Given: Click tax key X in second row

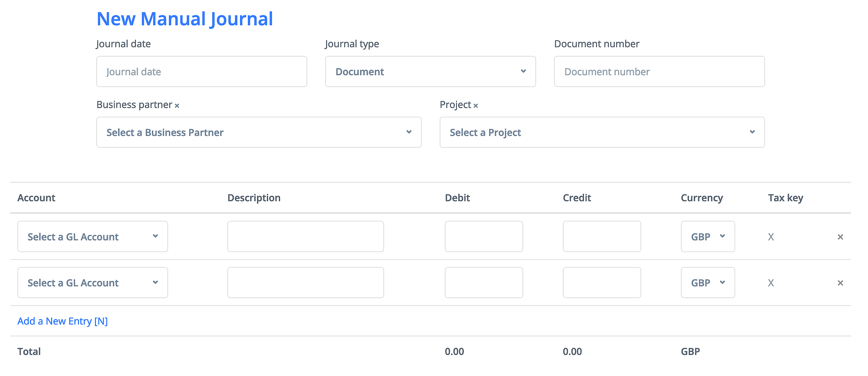Looking at the screenshot, I should [771, 283].
